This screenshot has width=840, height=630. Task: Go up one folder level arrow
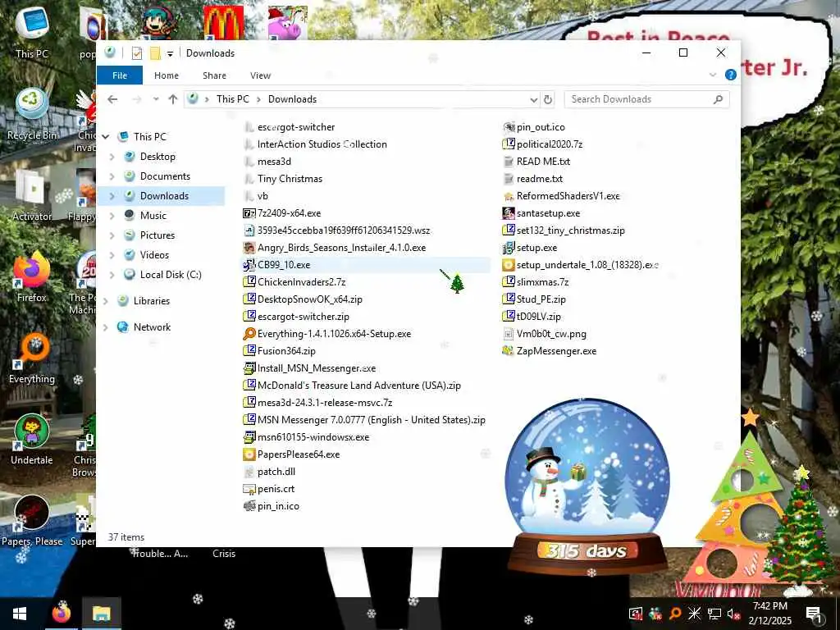coord(172,99)
